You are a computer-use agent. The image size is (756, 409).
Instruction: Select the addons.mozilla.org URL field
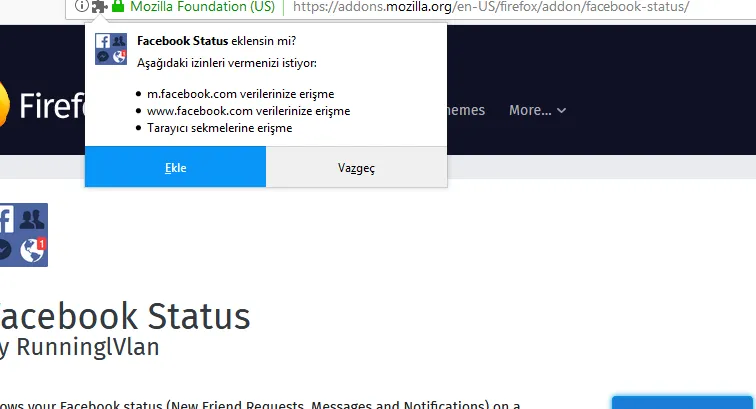pos(491,7)
